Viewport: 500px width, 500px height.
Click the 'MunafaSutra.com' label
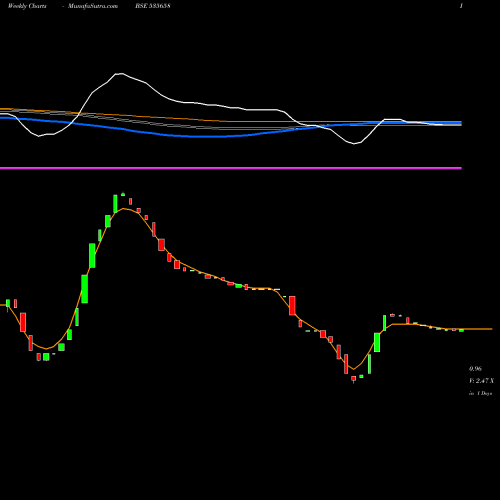(x=93, y=6)
